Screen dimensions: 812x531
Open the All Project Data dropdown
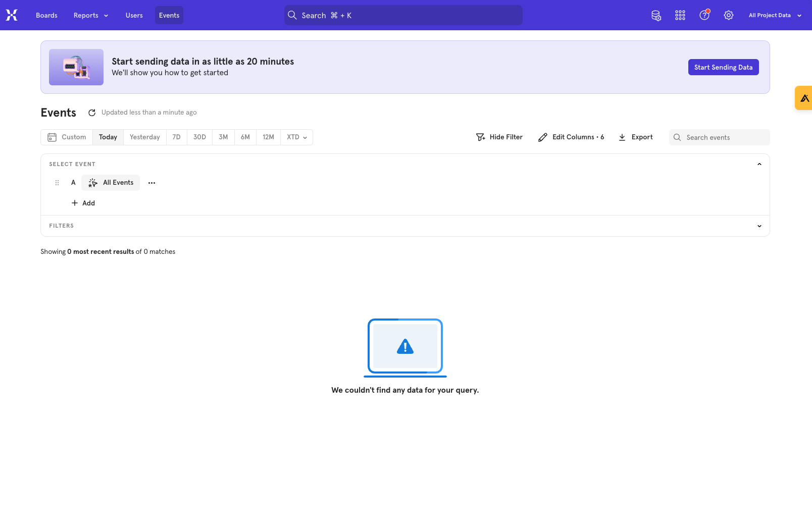pos(775,15)
